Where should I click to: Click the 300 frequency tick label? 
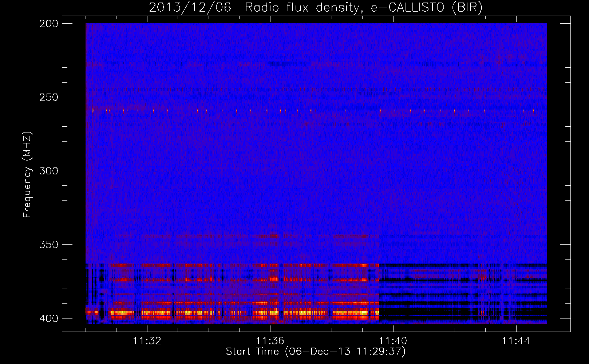(x=48, y=171)
